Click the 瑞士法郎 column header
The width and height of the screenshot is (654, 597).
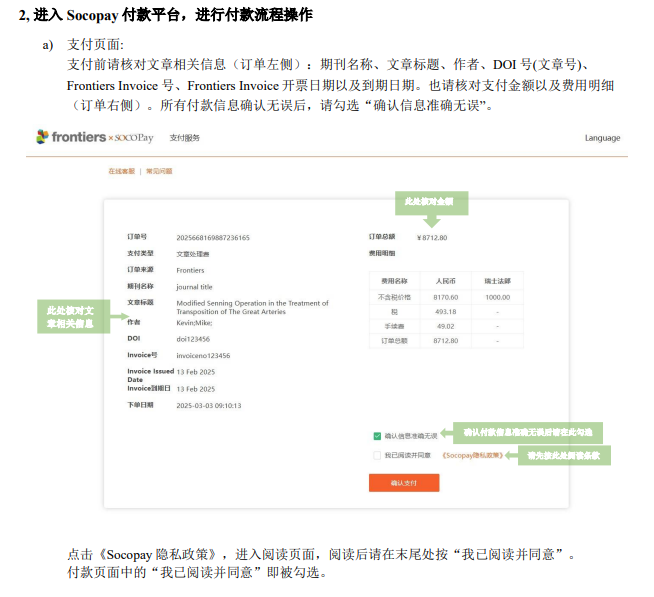tap(497, 281)
